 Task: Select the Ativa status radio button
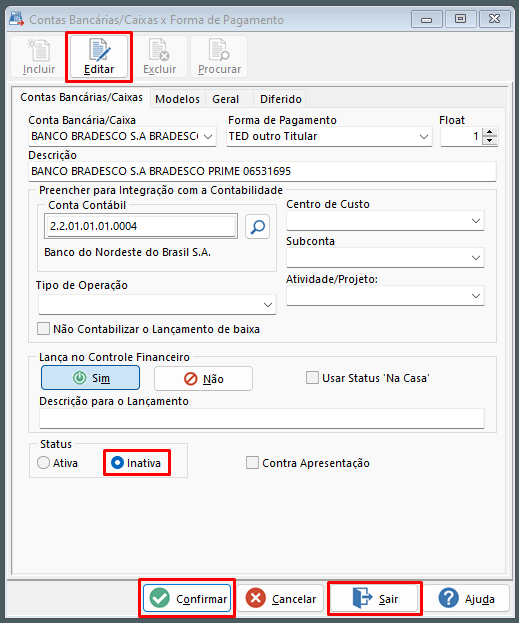coord(43,463)
